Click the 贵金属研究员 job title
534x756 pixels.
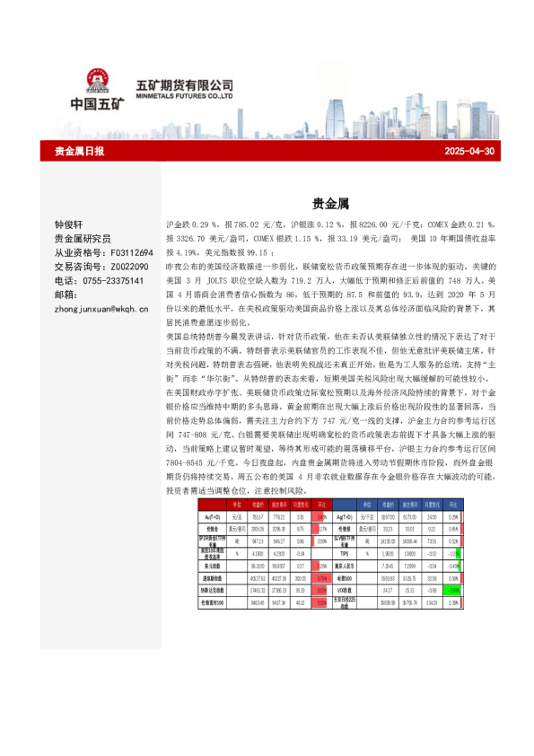83,239
